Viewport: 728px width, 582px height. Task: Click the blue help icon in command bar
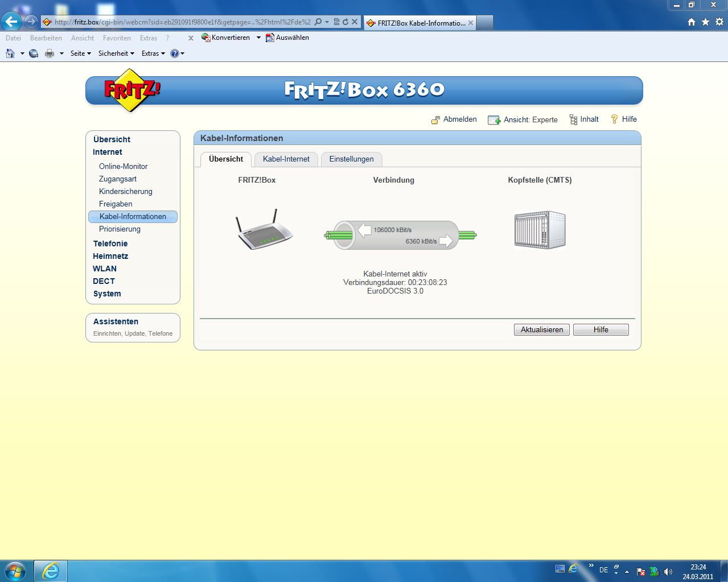(175, 53)
